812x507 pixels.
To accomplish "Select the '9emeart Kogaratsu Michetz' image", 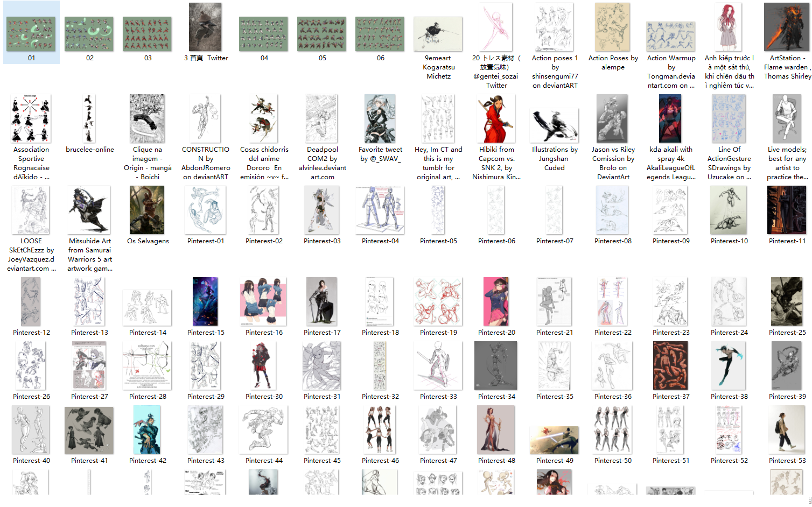I will [438, 34].
